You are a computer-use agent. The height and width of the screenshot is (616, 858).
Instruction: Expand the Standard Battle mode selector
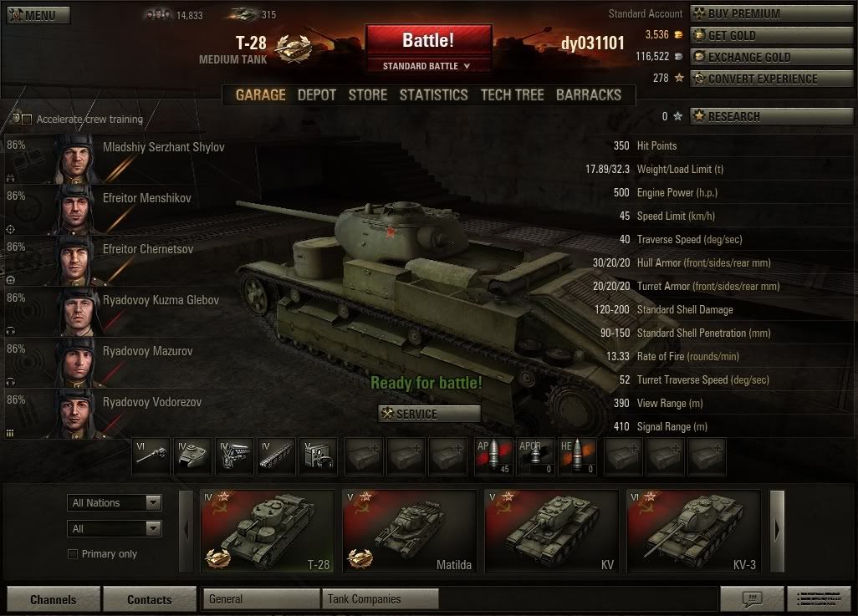[x=429, y=66]
